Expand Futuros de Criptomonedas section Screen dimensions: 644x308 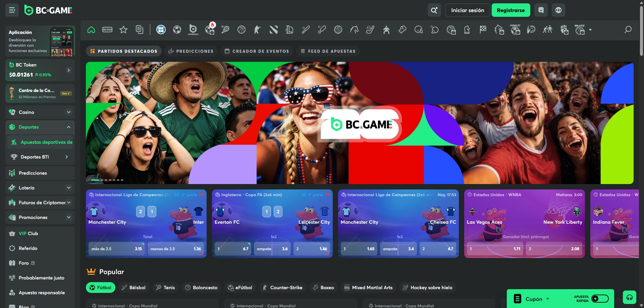click(x=69, y=203)
